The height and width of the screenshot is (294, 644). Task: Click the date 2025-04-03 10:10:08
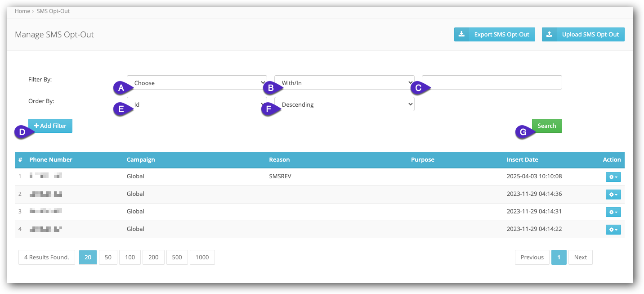click(x=534, y=176)
